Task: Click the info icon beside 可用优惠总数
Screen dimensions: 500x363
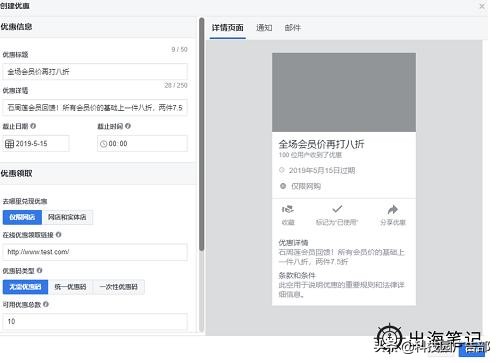Action: [x=46, y=304]
